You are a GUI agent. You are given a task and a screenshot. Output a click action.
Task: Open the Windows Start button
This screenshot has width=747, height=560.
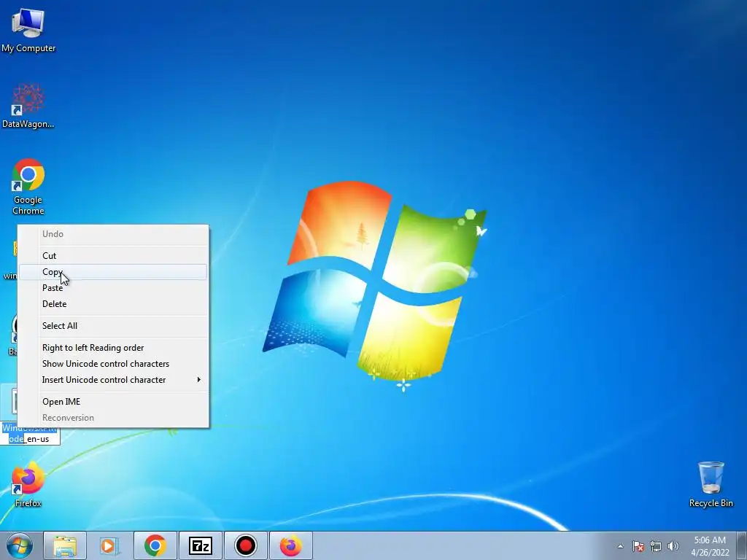pyautogui.click(x=20, y=545)
